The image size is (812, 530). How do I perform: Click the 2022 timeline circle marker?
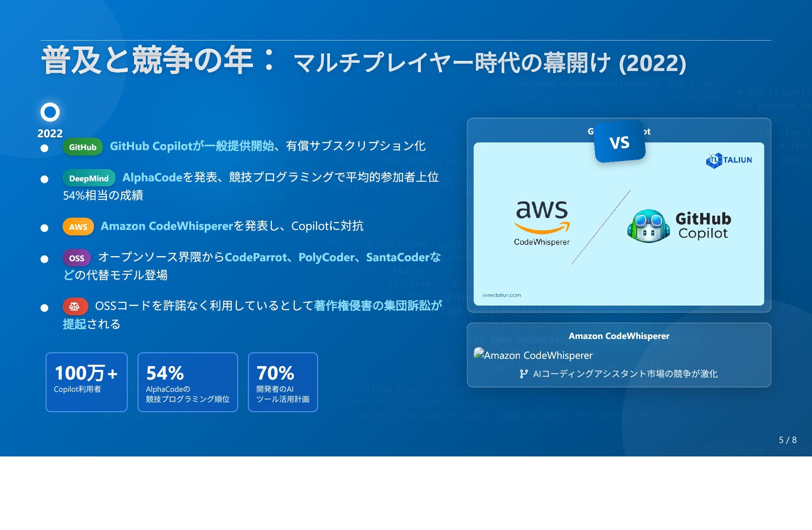(x=50, y=112)
